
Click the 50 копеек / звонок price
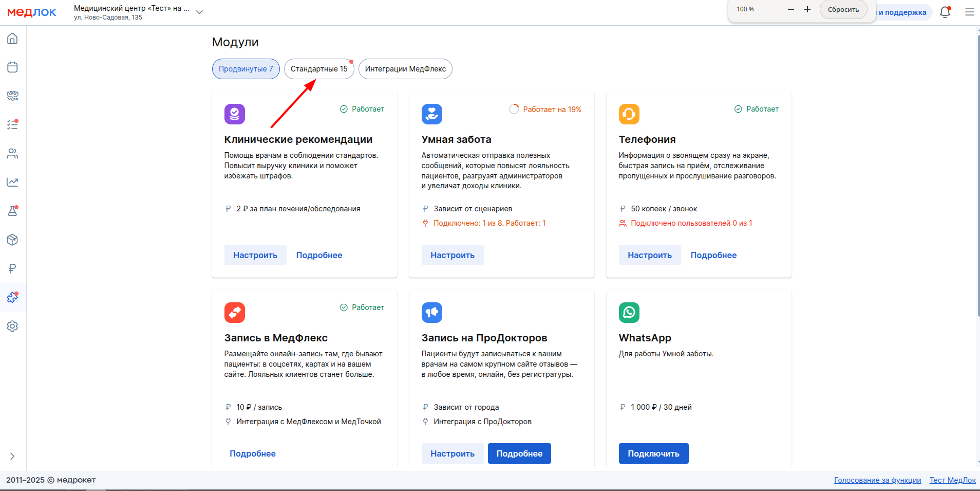(664, 209)
